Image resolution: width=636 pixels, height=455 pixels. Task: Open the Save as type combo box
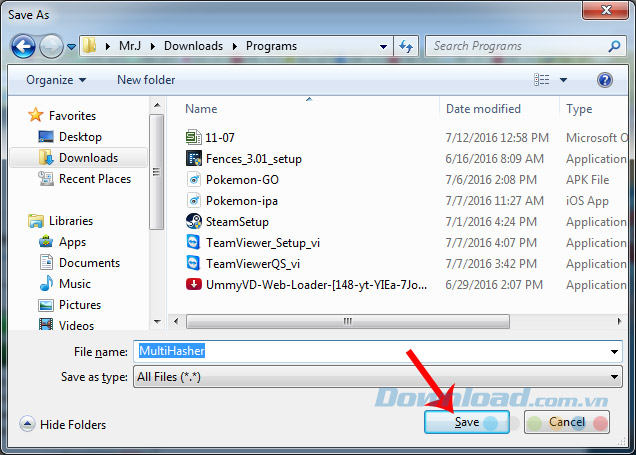pos(377,377)
